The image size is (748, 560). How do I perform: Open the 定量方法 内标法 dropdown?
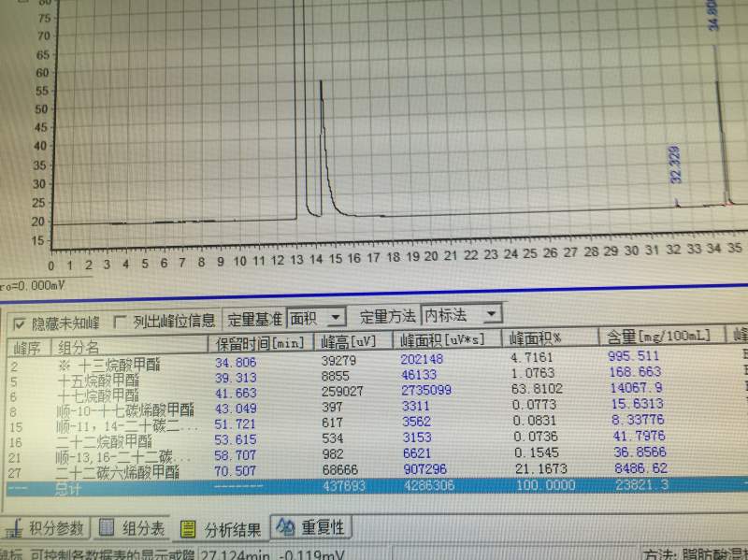click(x=491, y=314)
